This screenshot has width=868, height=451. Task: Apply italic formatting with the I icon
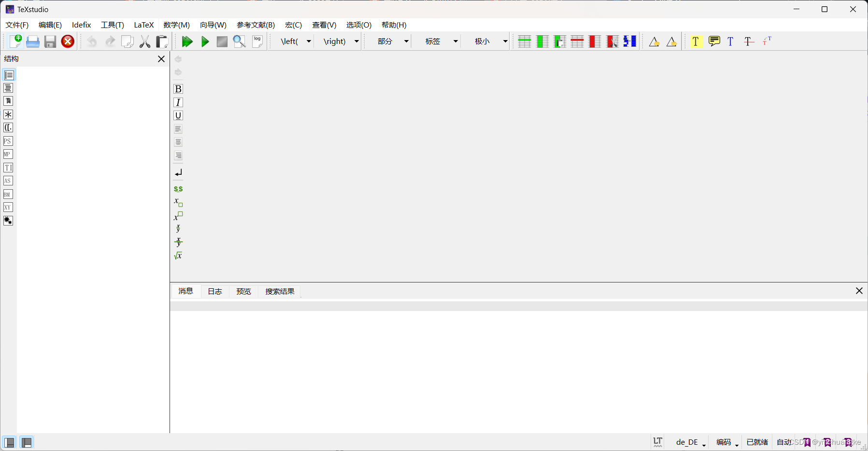(x=178, y=102)
